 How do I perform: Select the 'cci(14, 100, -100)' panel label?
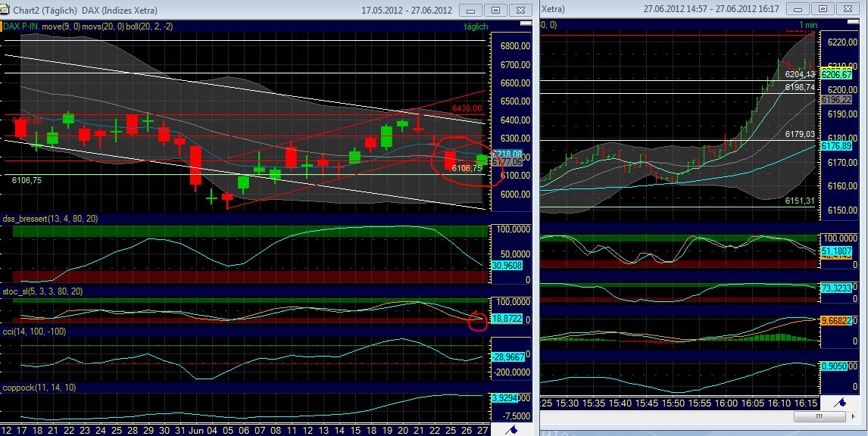34,331
